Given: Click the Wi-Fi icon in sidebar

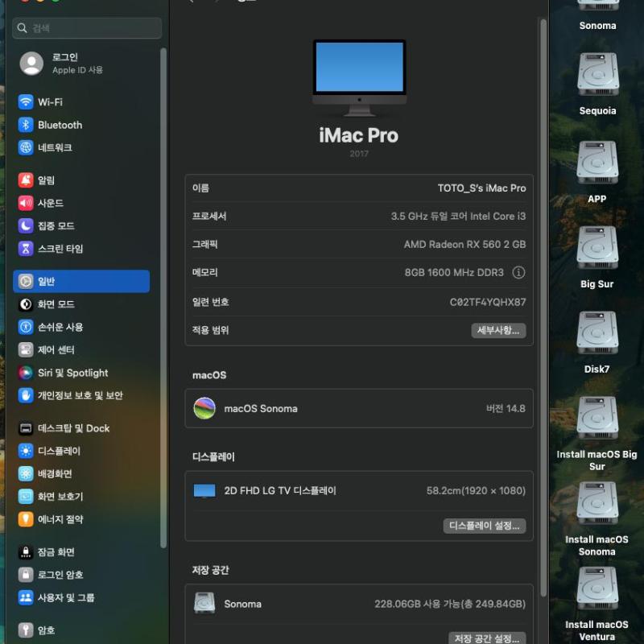Looking at the screenshot, I should 26,102.
